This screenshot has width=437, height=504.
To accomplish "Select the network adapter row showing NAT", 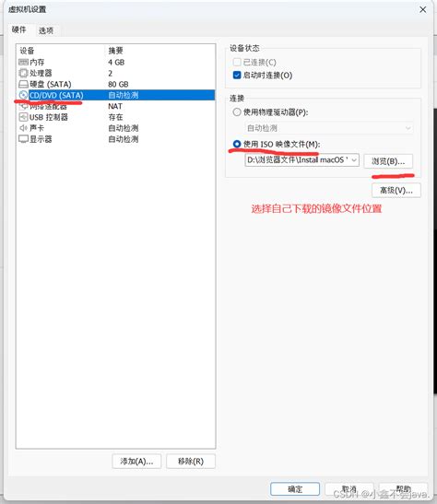I will (x=116, y=106).
